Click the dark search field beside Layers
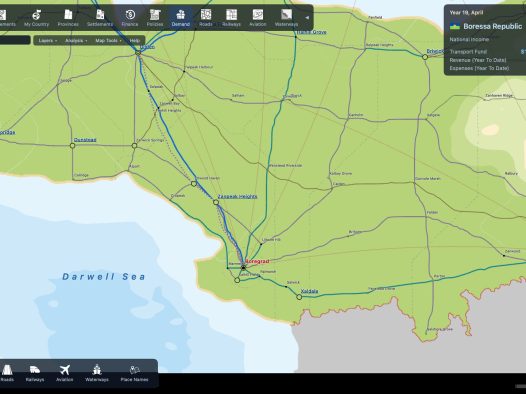The height and width of the screenshot is (394, 526). [x=15, y=40]
